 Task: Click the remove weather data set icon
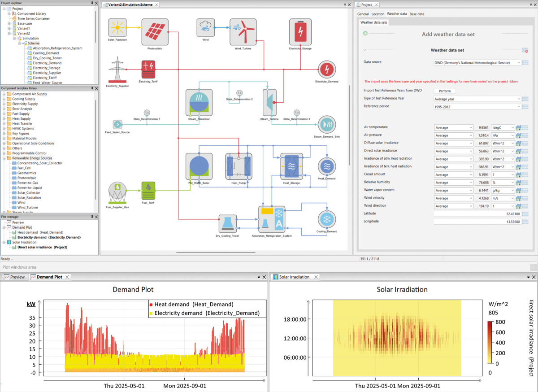[525, 50]
